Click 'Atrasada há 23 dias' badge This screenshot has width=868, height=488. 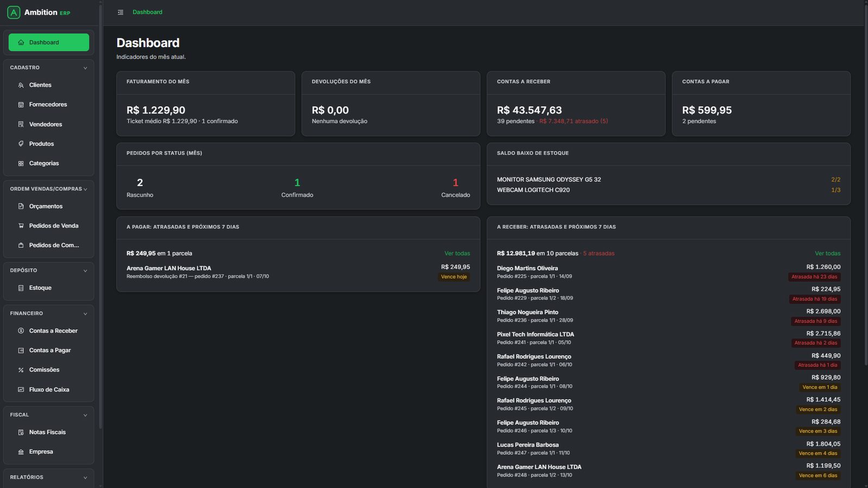coord(814,277)
